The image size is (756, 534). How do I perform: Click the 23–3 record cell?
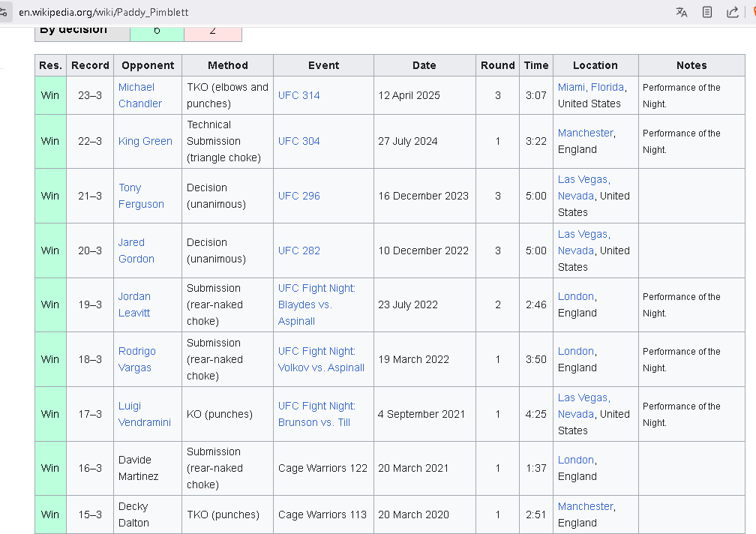pos(90,95)
